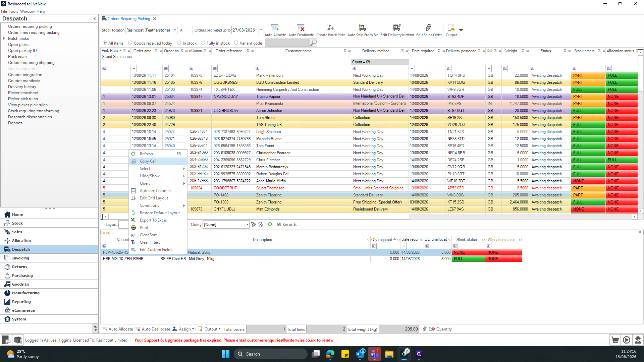Open the Pack scan screen
644x362 pixels.
point(17,57)
